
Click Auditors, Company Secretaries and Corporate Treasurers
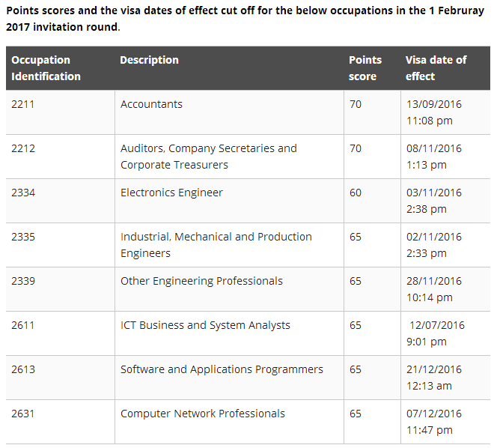point(208,157)
